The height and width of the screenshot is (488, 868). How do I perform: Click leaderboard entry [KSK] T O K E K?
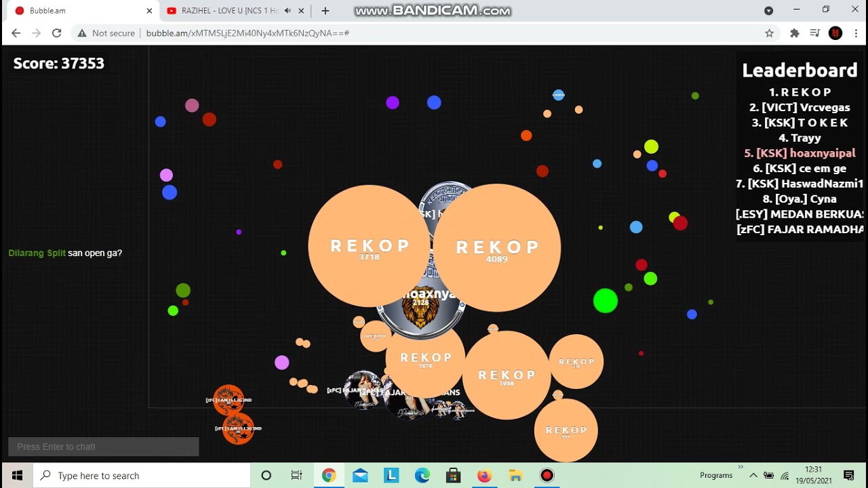[800, 123]
